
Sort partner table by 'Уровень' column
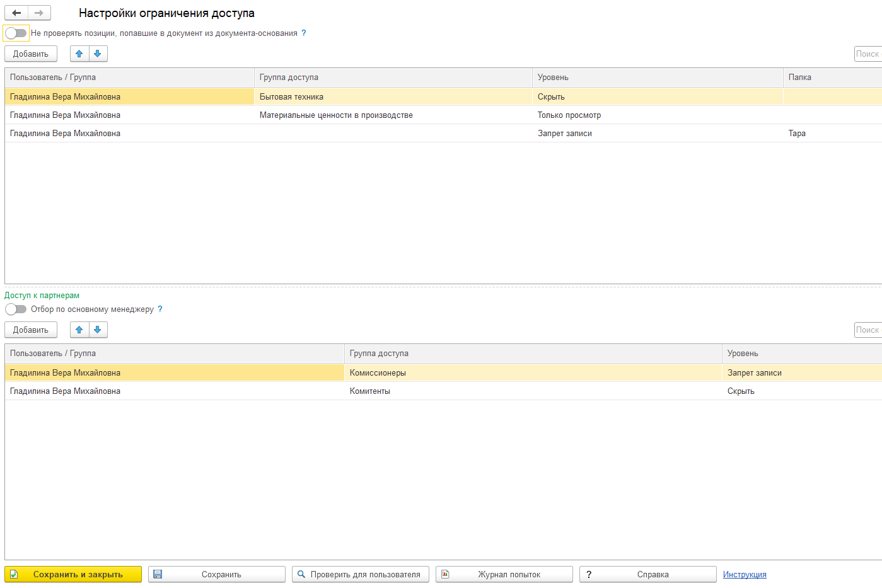[x=802, y=354]
